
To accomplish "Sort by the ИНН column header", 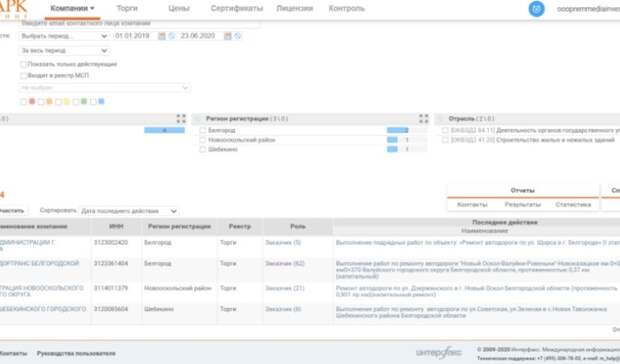I will pyautogui.click(x=116, y=226).
